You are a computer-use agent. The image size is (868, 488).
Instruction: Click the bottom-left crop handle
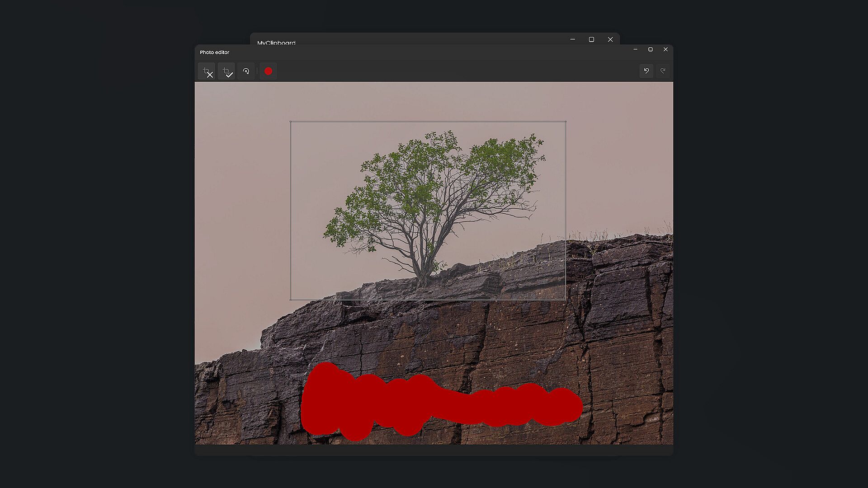point(291,300)
